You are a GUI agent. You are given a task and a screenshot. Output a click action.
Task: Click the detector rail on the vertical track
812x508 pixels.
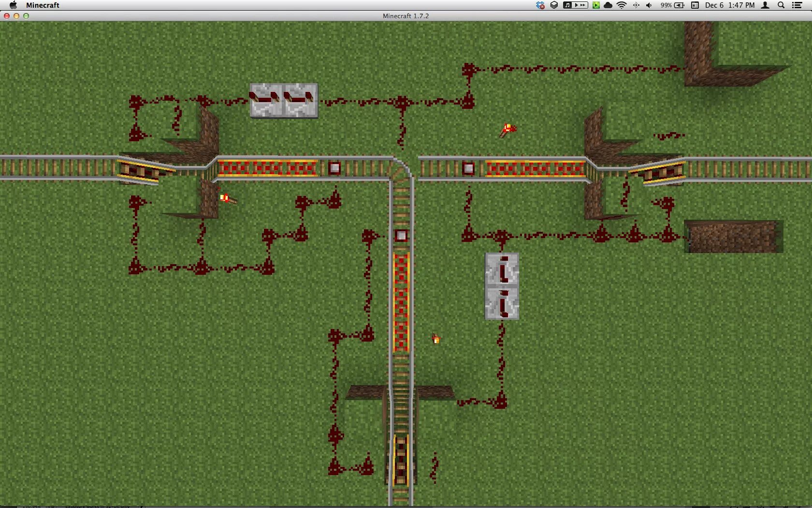point(401,236)
